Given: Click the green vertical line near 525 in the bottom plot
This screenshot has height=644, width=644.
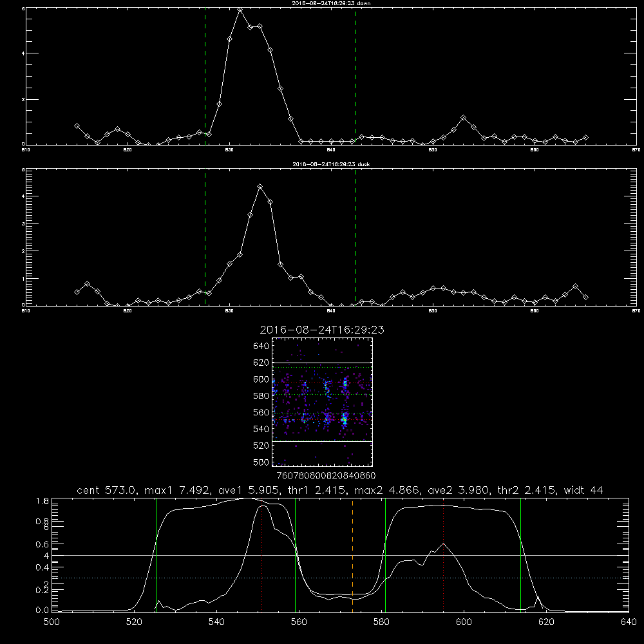Looking at the screenshot, I should click(x=156, y=555).
